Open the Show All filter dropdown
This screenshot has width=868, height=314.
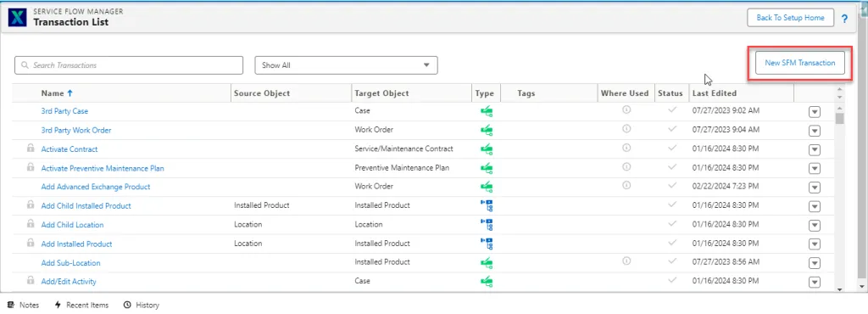[346, 65]
